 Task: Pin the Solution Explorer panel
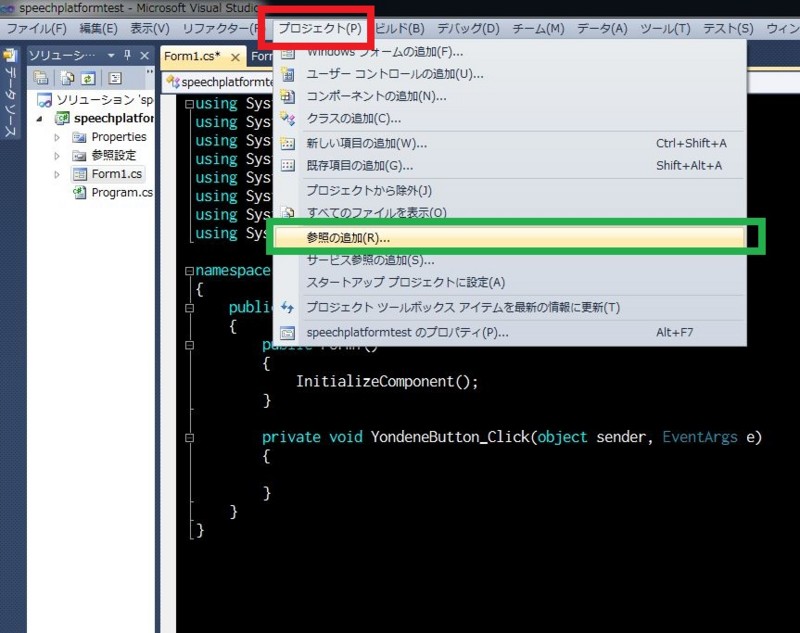(128, 55)
